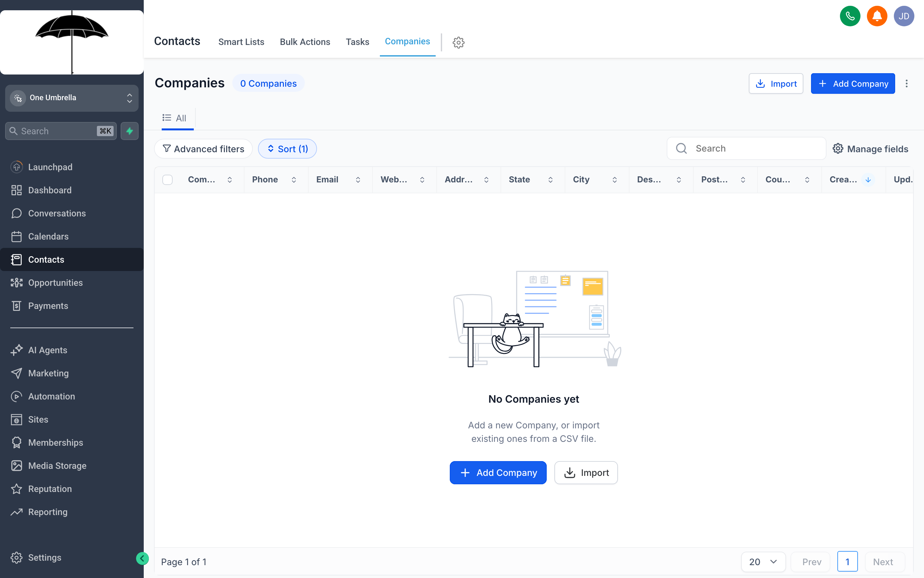The height and width of the screenshot is (578, 924).
Task: Click Import in the empty state
Action: (586, 472)
